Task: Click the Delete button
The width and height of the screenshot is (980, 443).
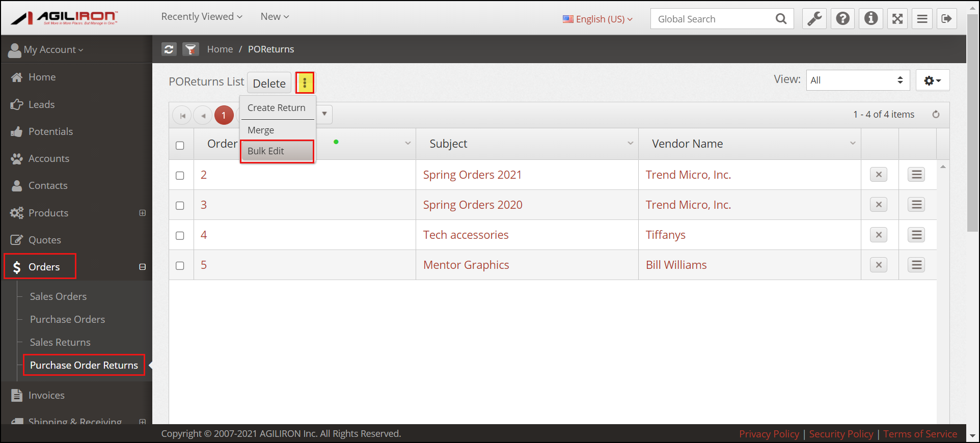Action: point(269,83)
